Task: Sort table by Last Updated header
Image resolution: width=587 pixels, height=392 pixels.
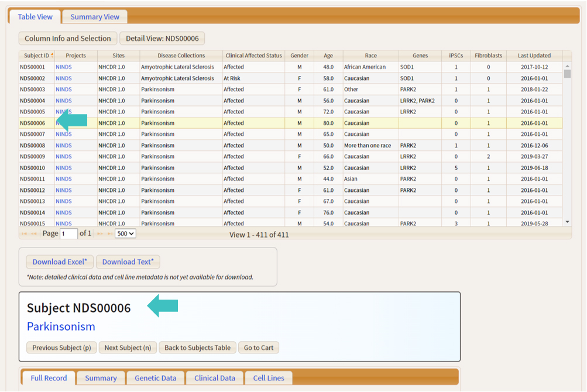Action: 534,56
